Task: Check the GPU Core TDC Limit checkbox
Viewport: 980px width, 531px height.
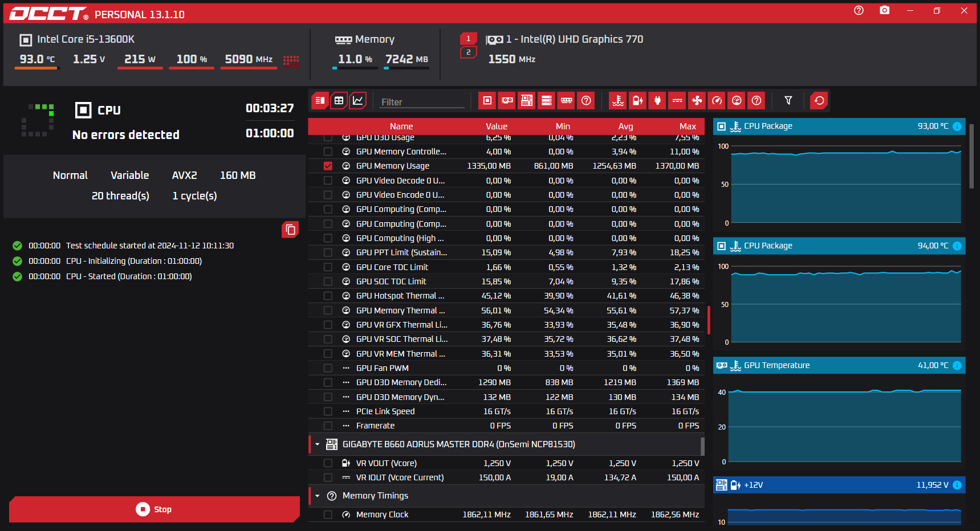Action: (x=328, y=267)
